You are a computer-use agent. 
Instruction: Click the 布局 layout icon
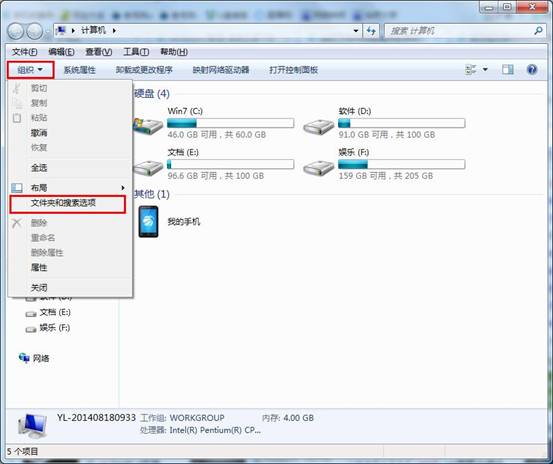(17, 188)
